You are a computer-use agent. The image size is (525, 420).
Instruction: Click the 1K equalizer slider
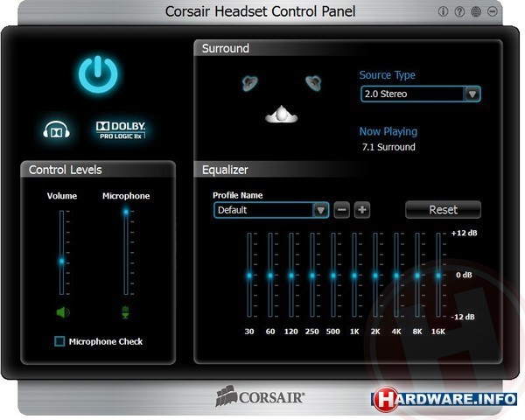coord(354,276)
